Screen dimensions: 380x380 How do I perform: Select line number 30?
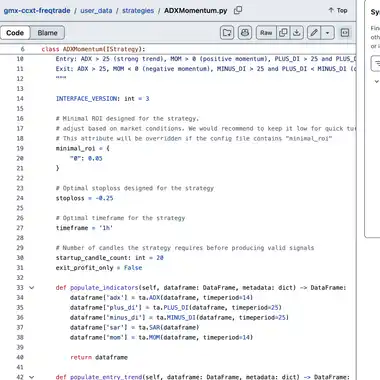click(x=20, y=258)
